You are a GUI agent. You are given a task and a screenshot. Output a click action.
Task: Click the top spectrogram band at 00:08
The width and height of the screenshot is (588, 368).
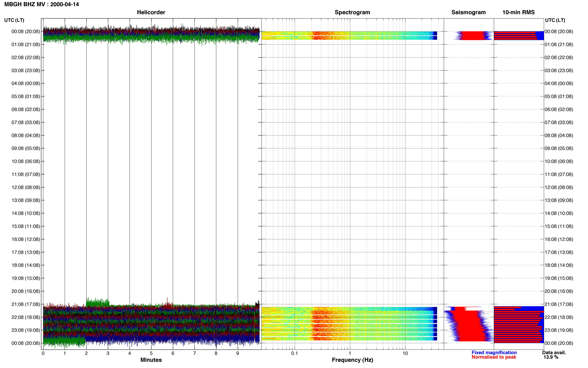point(349,36)
